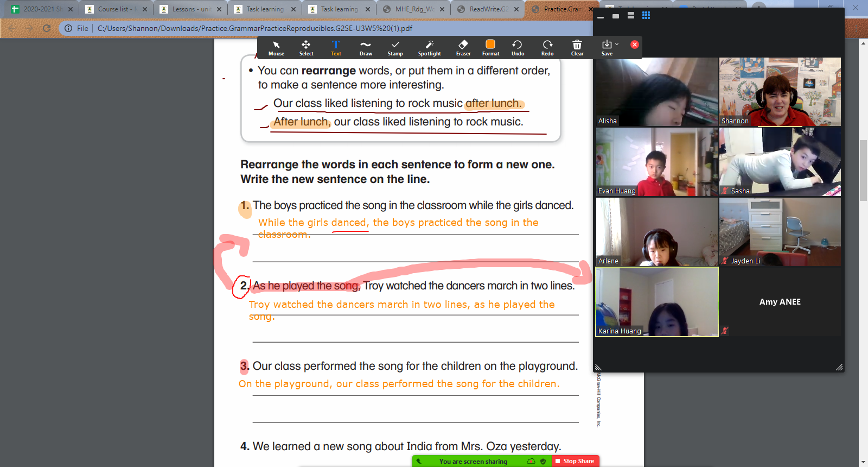Screen dimensions: 868x467
Task: Click the page scrollbar up arrow
Action: pyautogui.click(x=863, y=43)
